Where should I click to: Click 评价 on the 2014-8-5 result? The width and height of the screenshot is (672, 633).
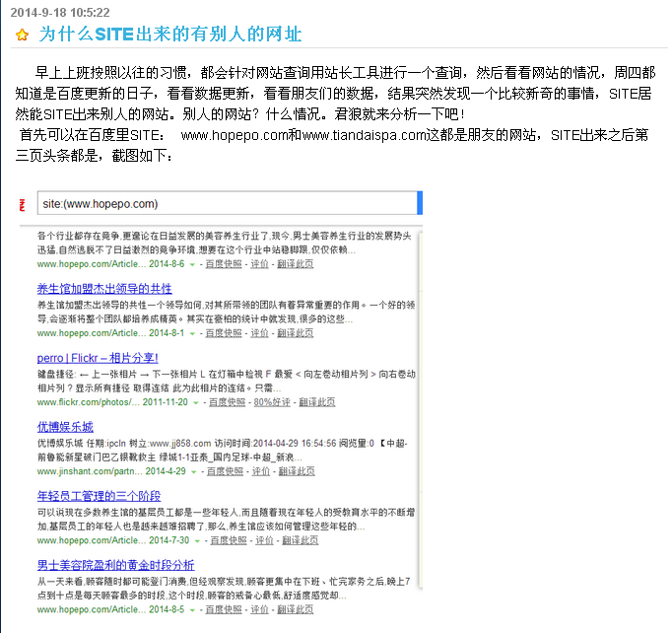[x=259, y=609]
